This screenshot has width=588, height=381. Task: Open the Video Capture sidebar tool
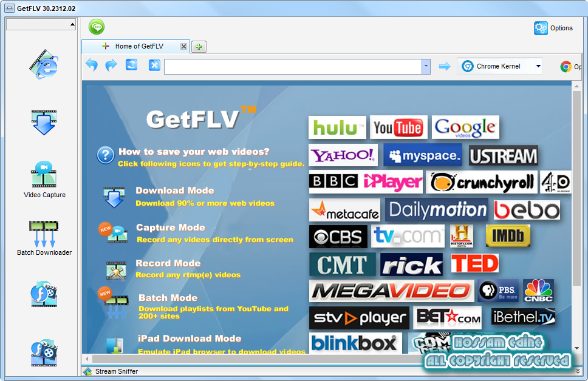tap(44, 180)
